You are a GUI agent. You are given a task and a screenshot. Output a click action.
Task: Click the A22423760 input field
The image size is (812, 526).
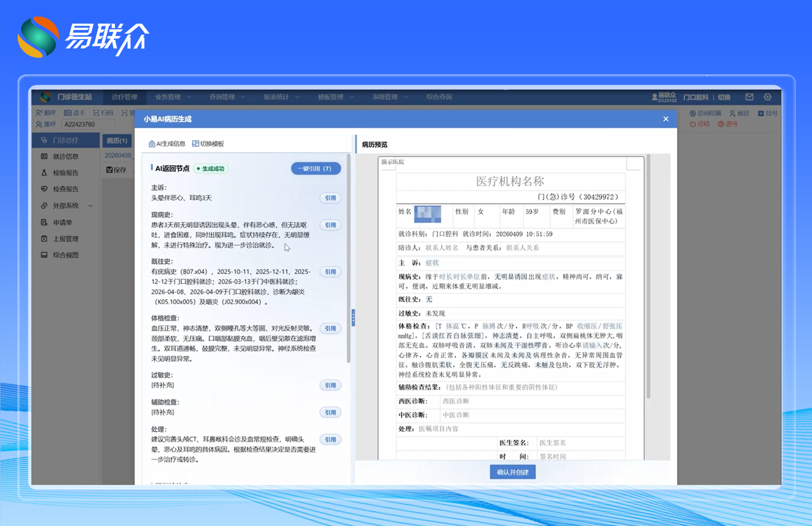point(88,124)
